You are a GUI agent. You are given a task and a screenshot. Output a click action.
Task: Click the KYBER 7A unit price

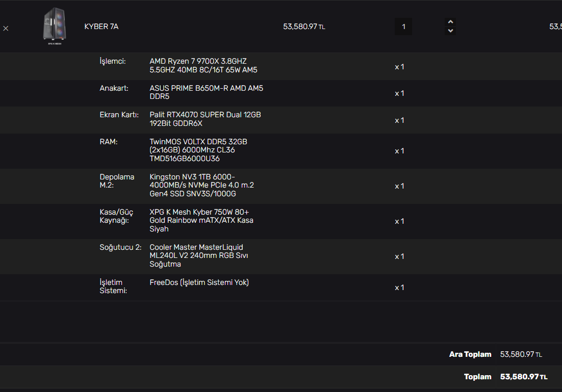click(303, 27)
